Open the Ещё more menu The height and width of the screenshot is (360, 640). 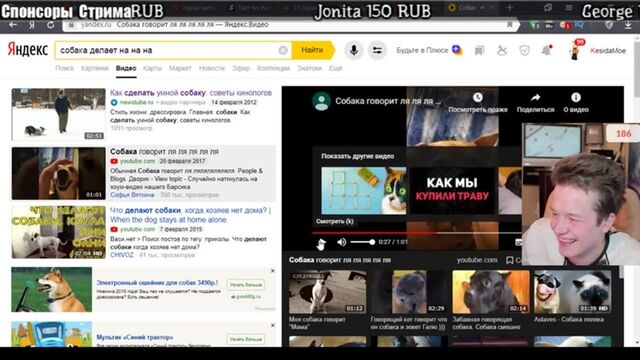[336, 68]
